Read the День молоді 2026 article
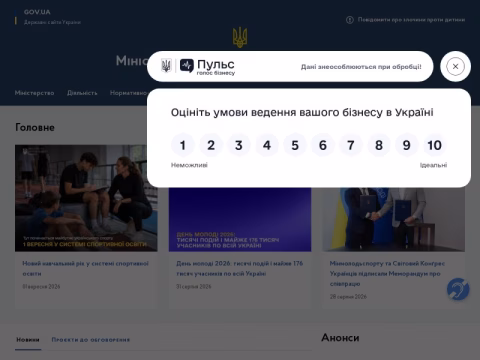Screen dimensions: 480x360 coord(239,268)
